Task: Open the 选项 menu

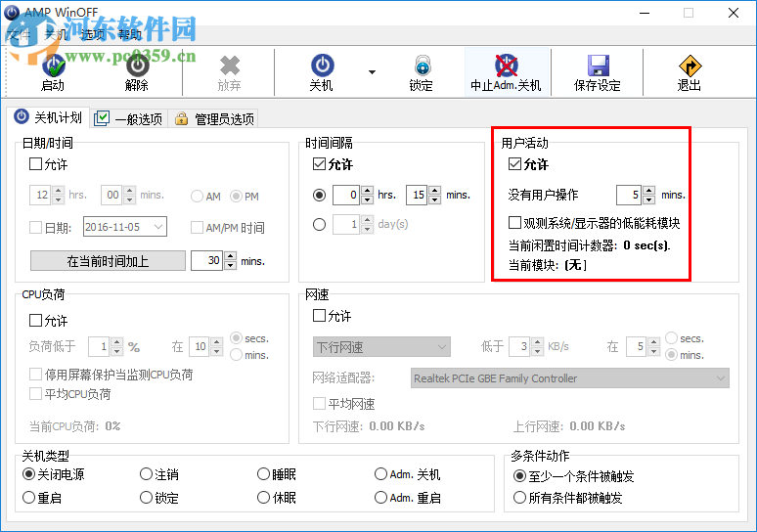Action: (93, 34)
